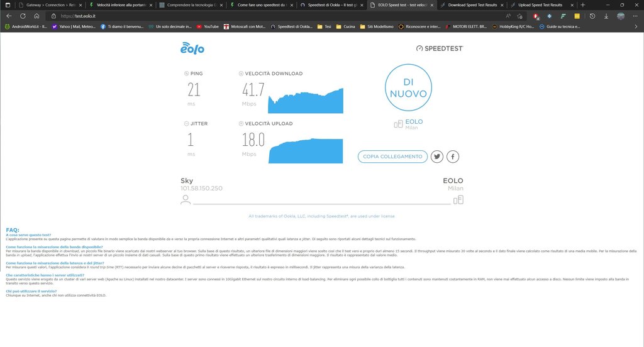Switch to Upload Speed Test Results tab
The image size is (644, 347).
pyautogui.click(x=542, y=5)
